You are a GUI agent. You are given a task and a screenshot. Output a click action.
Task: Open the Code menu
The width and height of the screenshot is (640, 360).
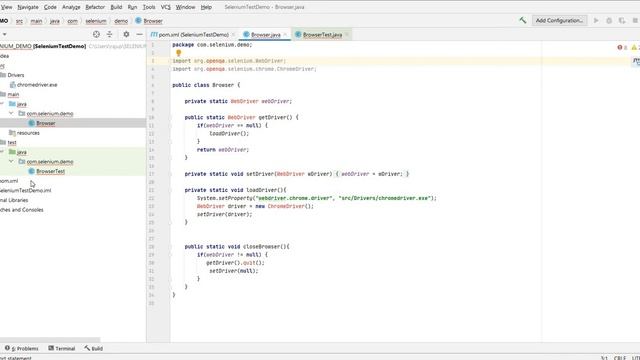coord(50,7)
